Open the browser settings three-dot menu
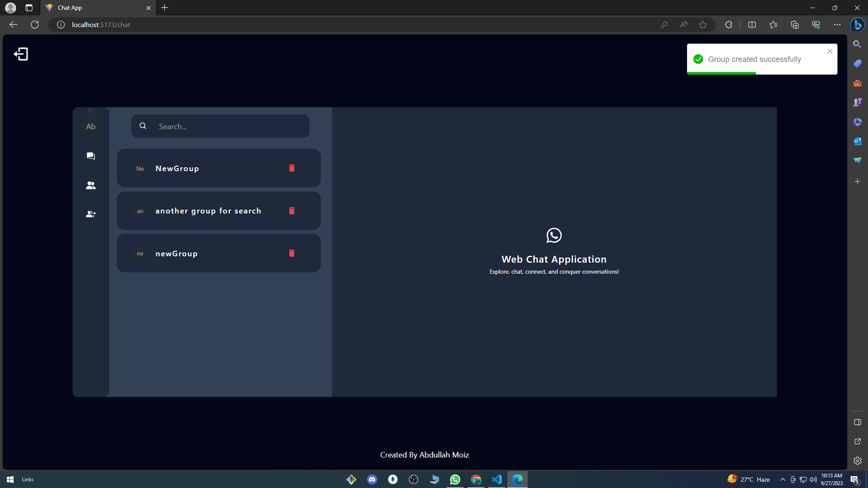Image resolution: width=868 pixels, height=488 pixels. (837, 25)
